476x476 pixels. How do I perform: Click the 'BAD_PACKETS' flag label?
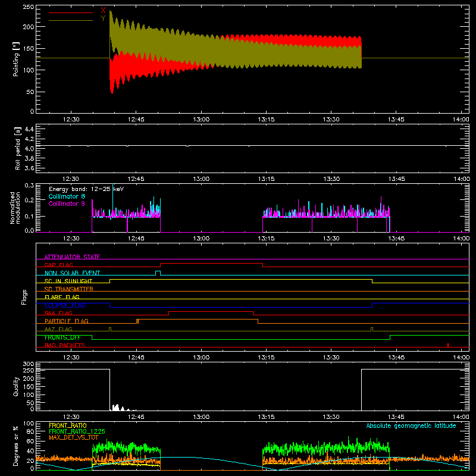pyautogui.click(x=65, y=345)
